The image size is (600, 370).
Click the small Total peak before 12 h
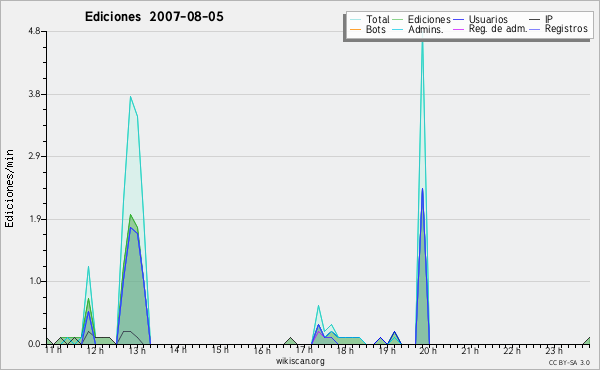(88, 267)
